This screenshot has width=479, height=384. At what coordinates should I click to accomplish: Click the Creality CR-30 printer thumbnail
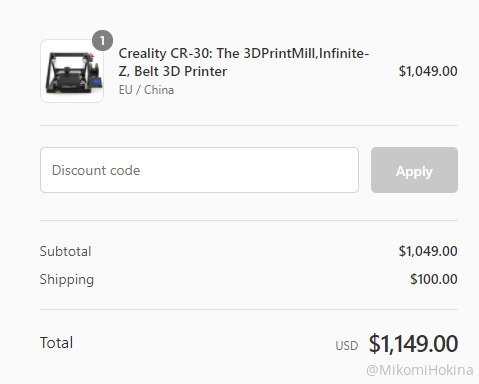[x=72, y=71]
